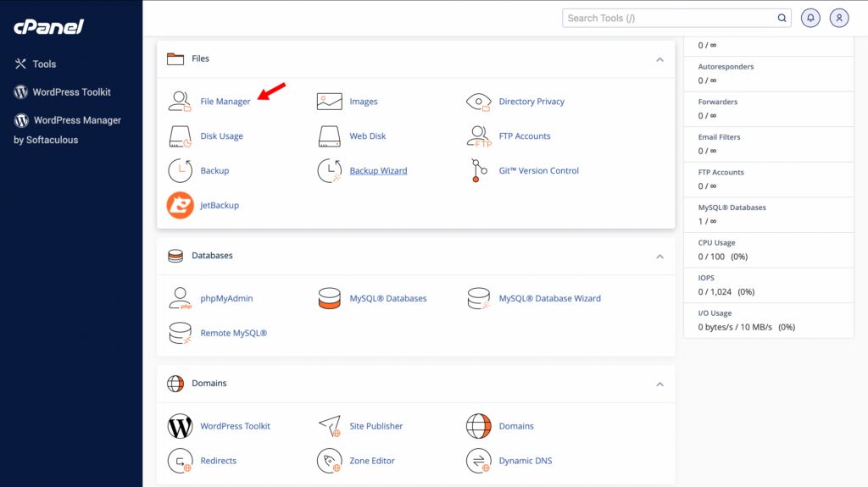Click the Backup link
Image resolution: width=868 pixels, height=487 pixels.
click(214, 170)
